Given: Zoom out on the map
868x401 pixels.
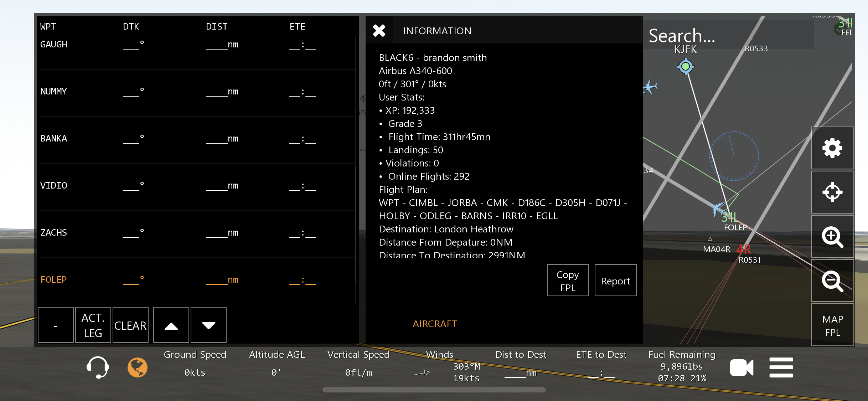Looking at the screenshot, I should [832, 281].
